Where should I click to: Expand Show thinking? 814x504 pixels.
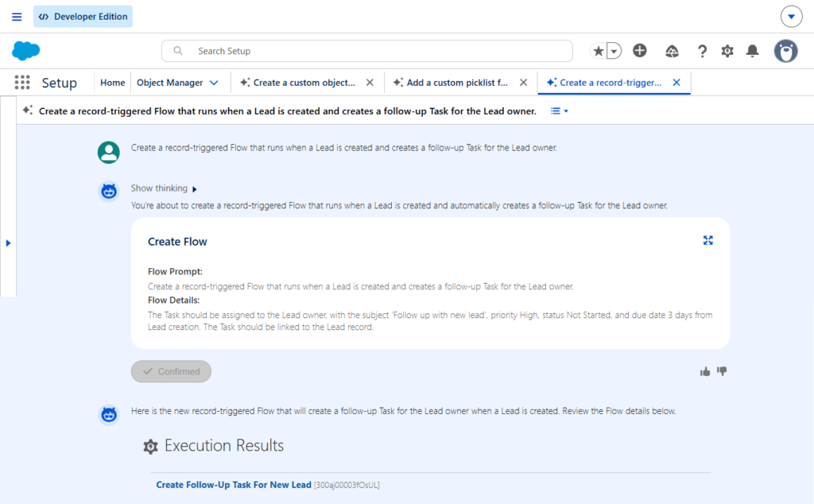pos(164,188)
